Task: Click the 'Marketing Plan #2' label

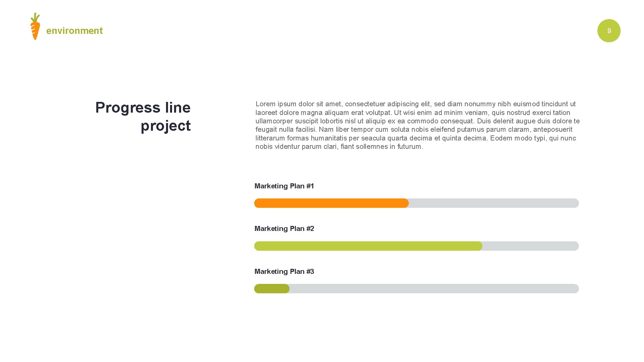Action: [x=284, y=229]
